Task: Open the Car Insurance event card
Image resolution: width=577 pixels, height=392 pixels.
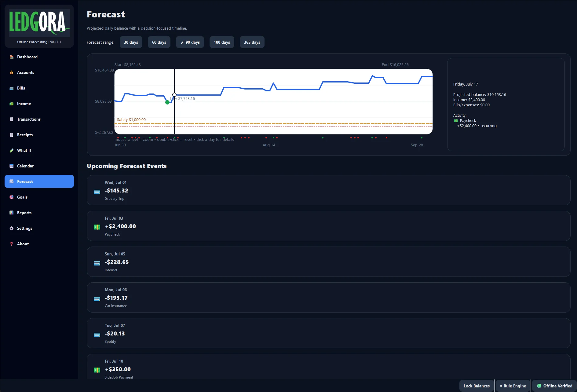Action: (328, 297)
